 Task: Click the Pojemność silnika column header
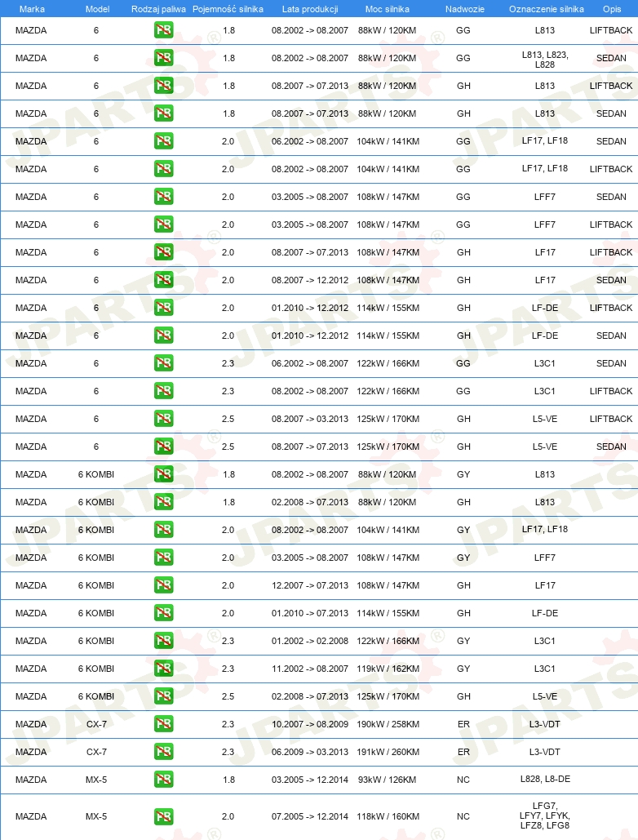[228, 9]
